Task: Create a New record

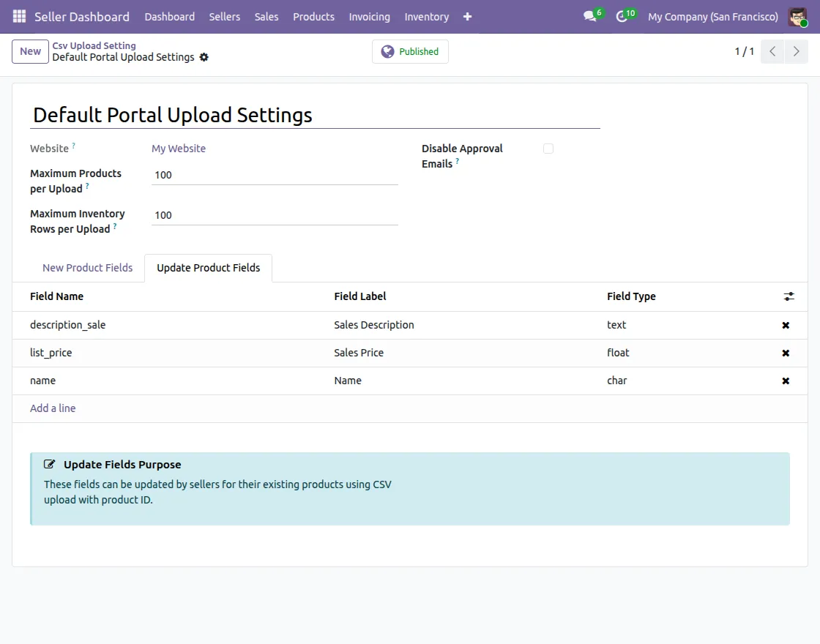Action: pyautogui.click(x=30, y=51)
